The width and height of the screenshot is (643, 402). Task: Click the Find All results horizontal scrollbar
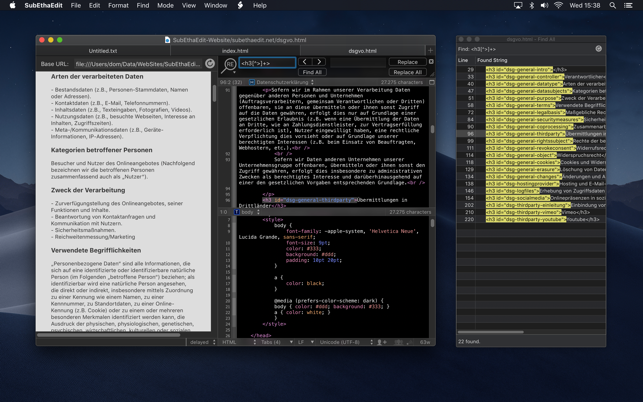coord(490,332)
